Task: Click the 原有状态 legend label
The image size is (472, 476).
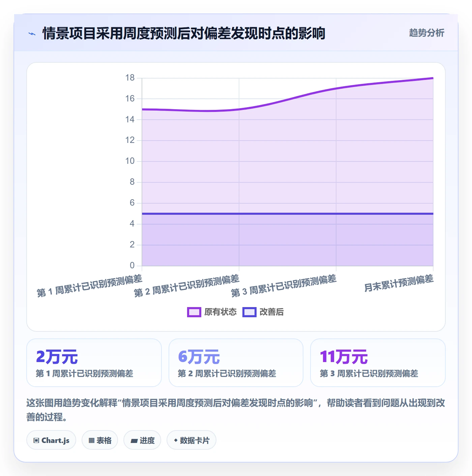Action: (220, 312)
